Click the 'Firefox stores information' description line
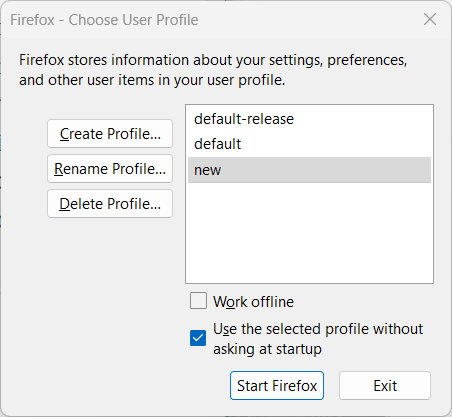 click(x=213, y=60)
